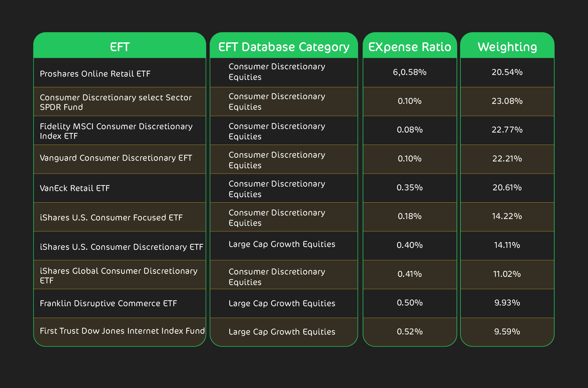Click "Large Cap Growth Equities" for iShares U.S. Discretionary
The width and height of the screenshot is (588, 388).
pos(282,244)
